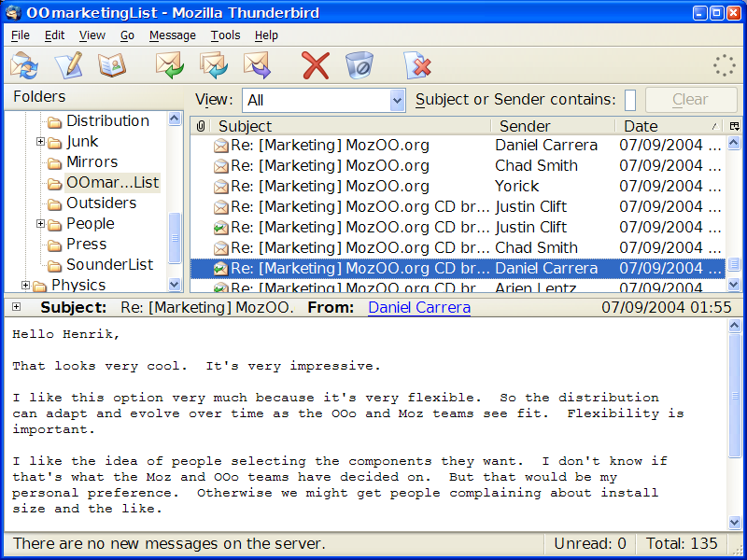Expand the People folder in folder tree
The image size is (747, 560).
tap(41, 224)
